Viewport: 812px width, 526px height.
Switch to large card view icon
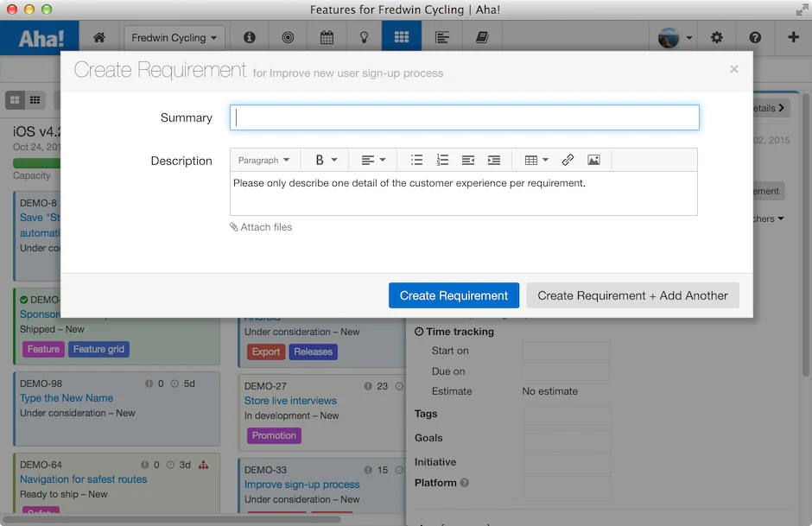(15, 100)
